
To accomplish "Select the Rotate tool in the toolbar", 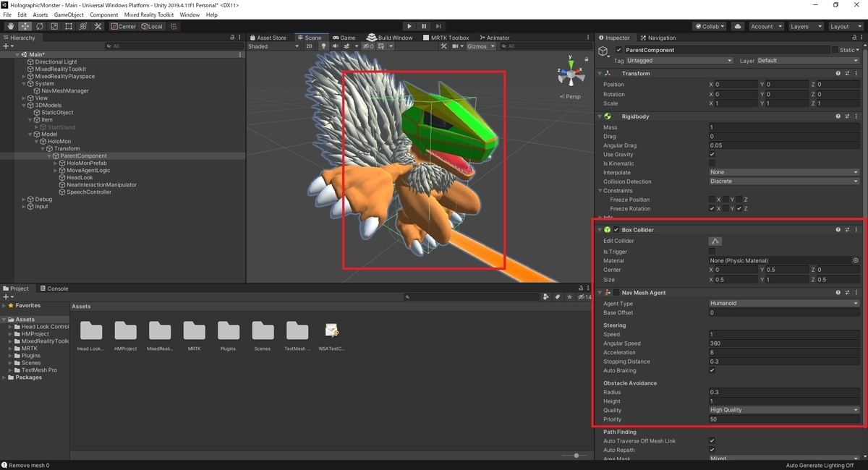I will click(39, 27).
